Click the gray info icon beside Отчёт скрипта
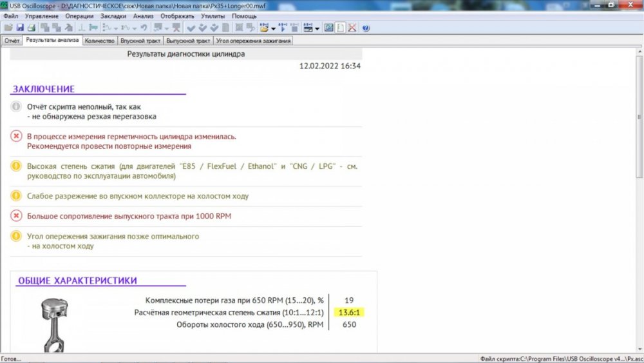The image size is (644, 363). pos(16,106)
